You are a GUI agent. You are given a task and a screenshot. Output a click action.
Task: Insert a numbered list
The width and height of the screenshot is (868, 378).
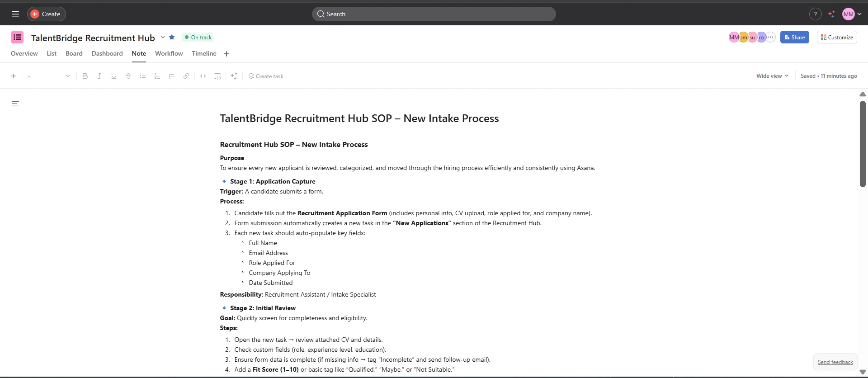click(x=157, y=76)
